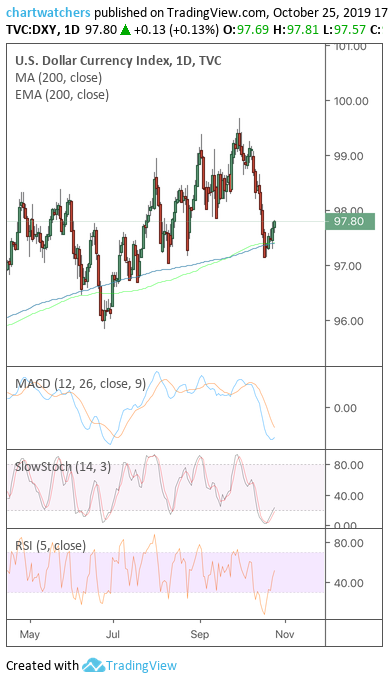Click the Jul label on the time axis

pyautogui.click(x=113, y=634)
